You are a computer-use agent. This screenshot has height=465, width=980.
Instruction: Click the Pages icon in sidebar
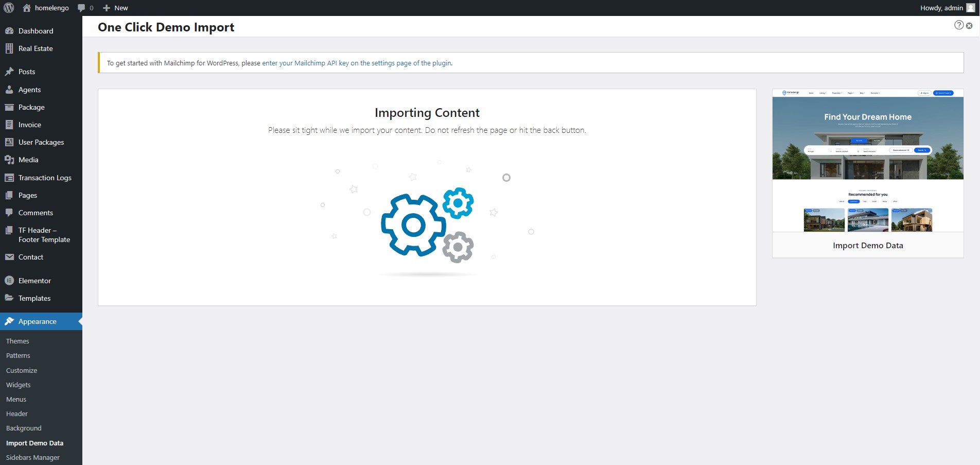coord(9,195)
